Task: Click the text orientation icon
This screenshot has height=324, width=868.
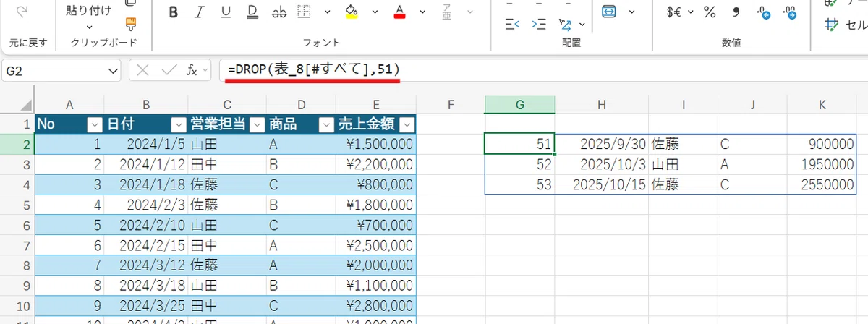Action: click(x=565, y=24)
